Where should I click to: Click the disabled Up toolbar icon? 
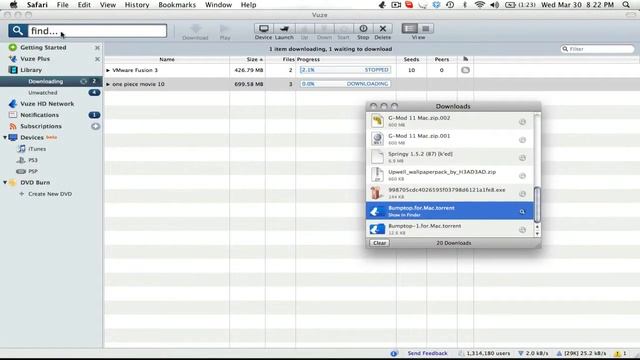click(x=304, y=29)
